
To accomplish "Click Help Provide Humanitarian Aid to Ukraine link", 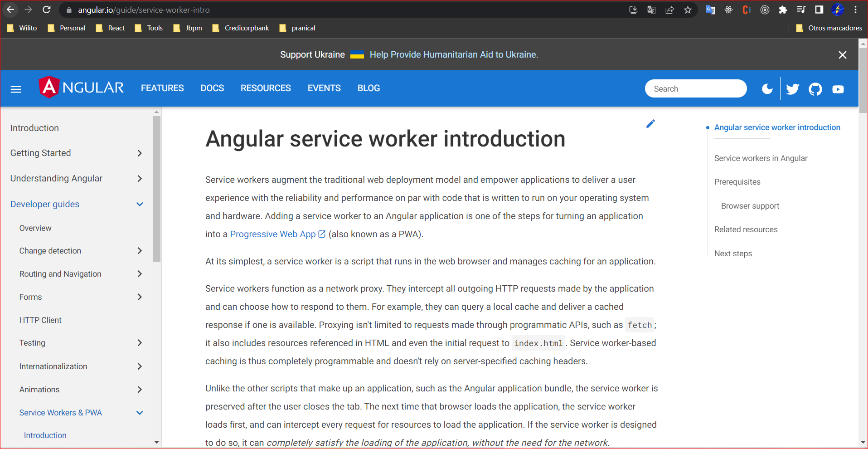I will [x=454, y=54].
